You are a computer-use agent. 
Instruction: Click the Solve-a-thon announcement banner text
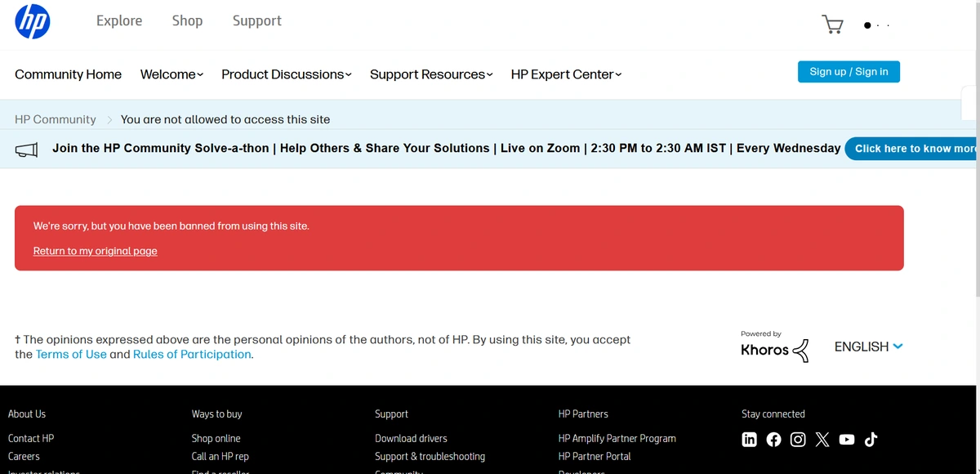(x=446, y=148)
